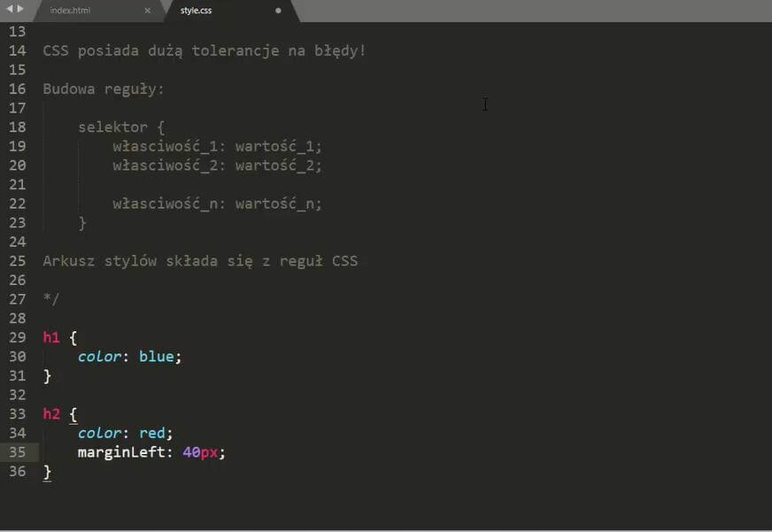Viewport: 772px width, 532px height.
Task: Select the style.css tab
Action: click(196, 11)
